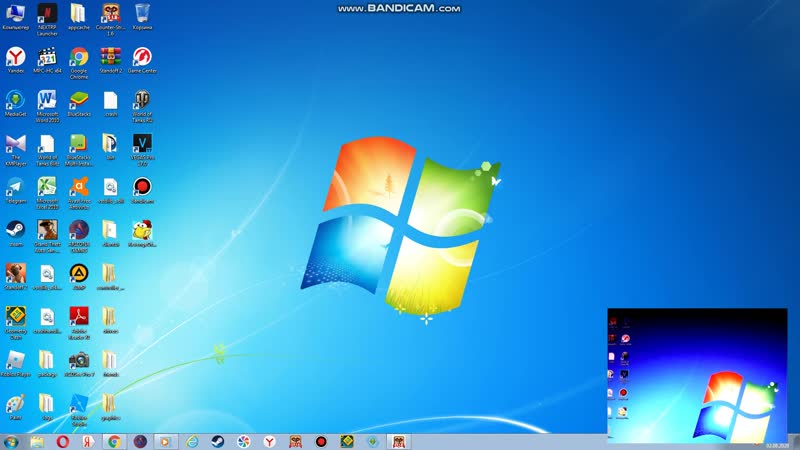Select the yellow chicken game desktop icon
800x450 pixels.
pyautogui.click(x=142, y=234)
